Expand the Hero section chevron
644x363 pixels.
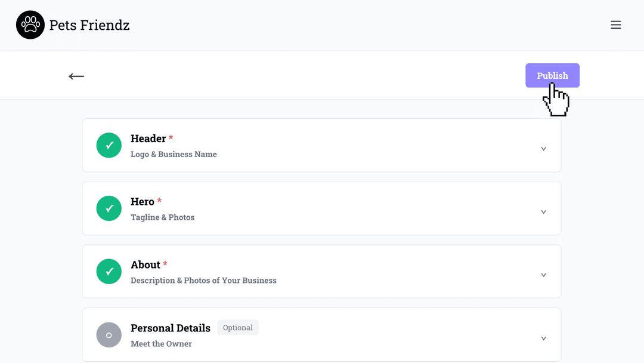pyautogui.click(x=543, y=212)
